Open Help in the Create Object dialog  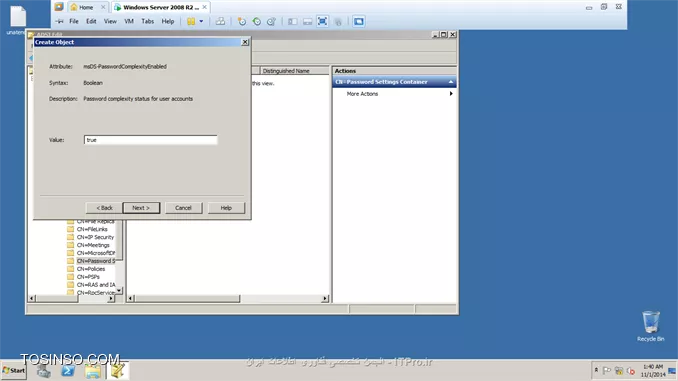click(x=226, y=208)
